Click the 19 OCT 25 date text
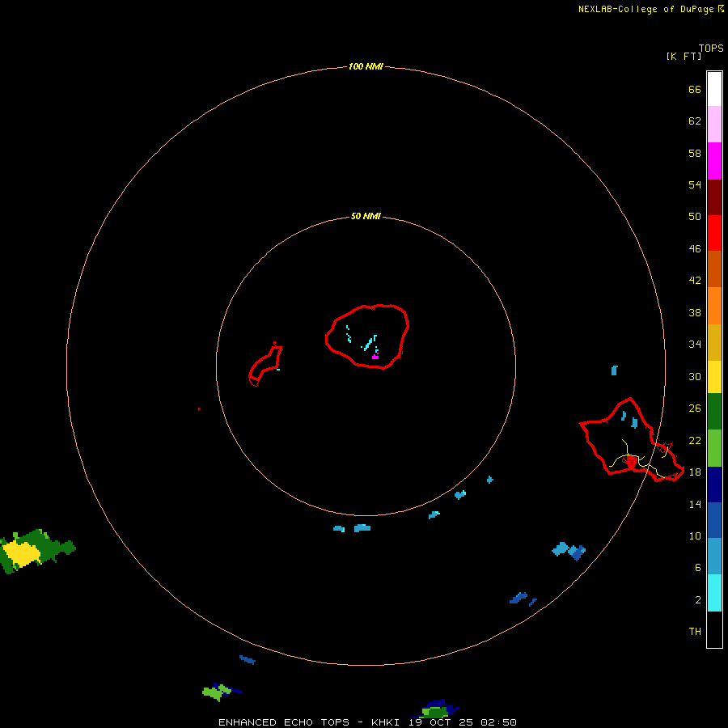The width and height of the screenshot is (728, 728). (x=441, y=722)
